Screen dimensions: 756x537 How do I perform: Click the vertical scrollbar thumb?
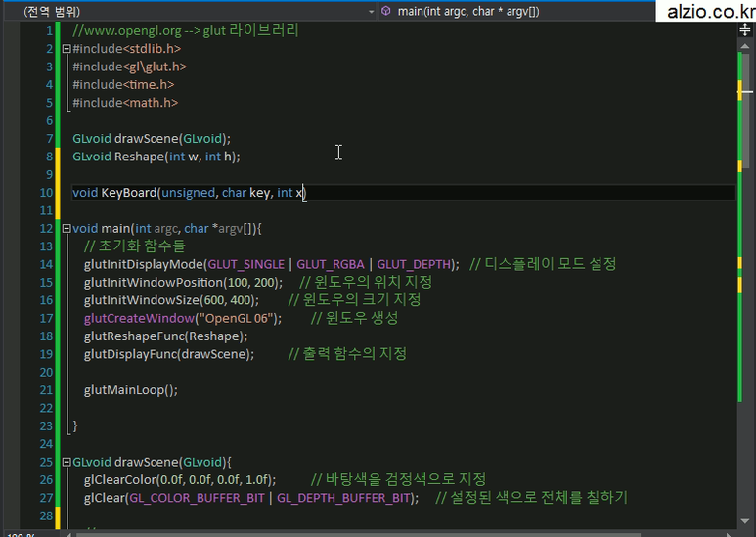tap(746, 111)
